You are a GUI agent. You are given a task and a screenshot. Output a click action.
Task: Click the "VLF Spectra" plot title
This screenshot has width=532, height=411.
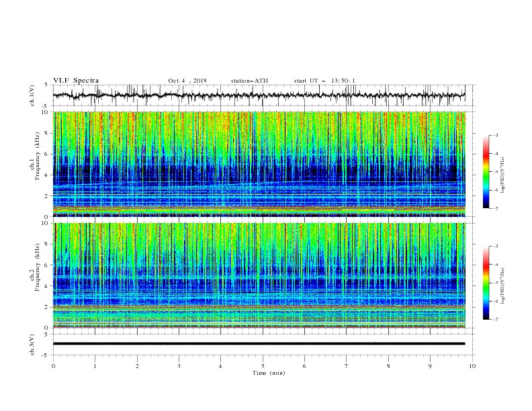click(76, 81)
